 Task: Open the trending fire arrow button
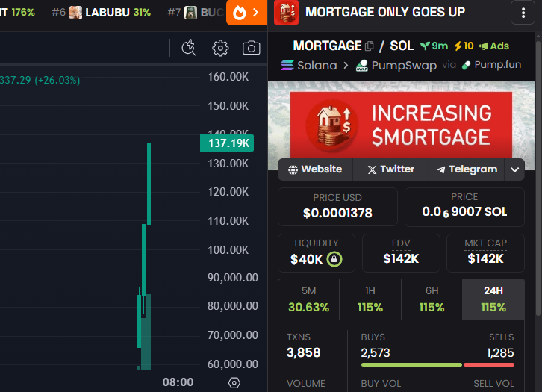coord(246,13)
